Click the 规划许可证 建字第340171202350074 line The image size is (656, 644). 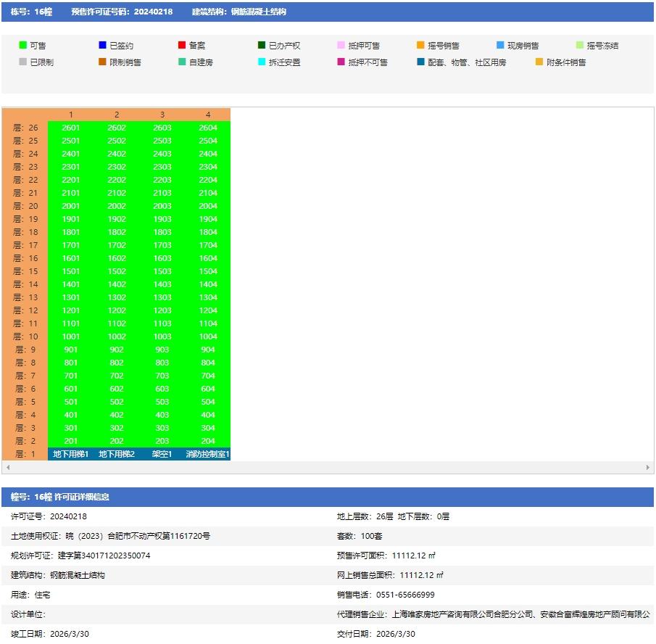[80, 556]
